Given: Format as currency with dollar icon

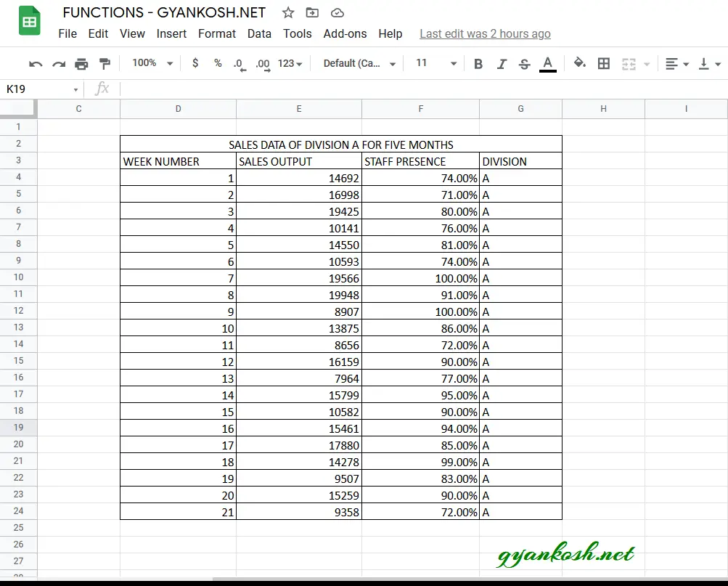Looking at the screenshot, I should click(x=195, y=63).
